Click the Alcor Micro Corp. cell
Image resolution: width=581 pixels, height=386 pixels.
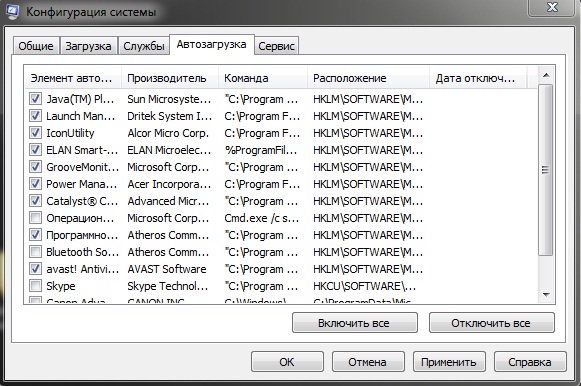point(168,133)
